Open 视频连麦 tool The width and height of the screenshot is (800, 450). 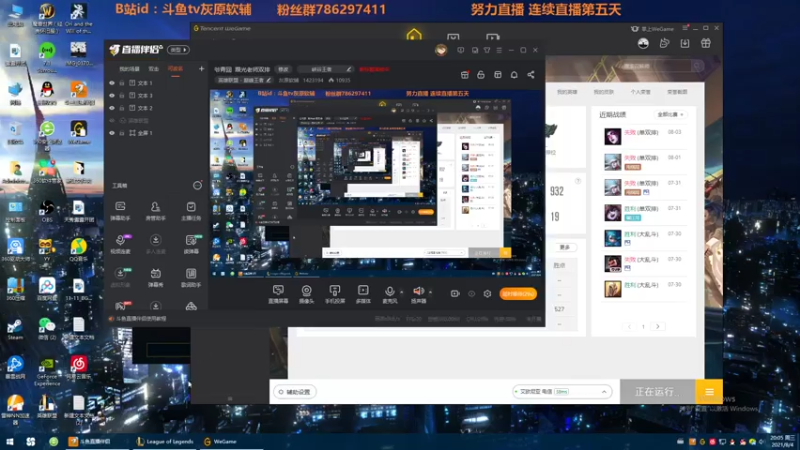(x=120, y=244)
